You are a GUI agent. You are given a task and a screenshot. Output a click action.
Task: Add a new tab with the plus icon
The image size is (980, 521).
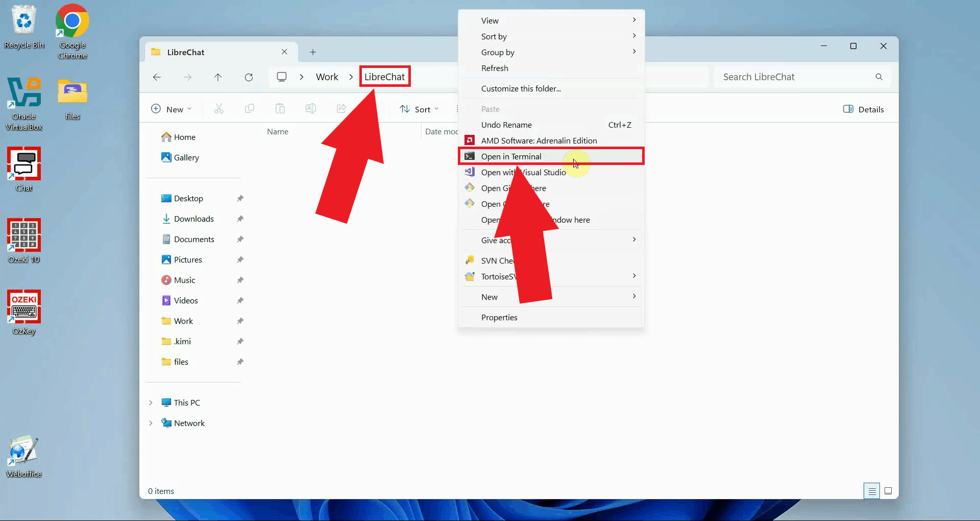313,52
